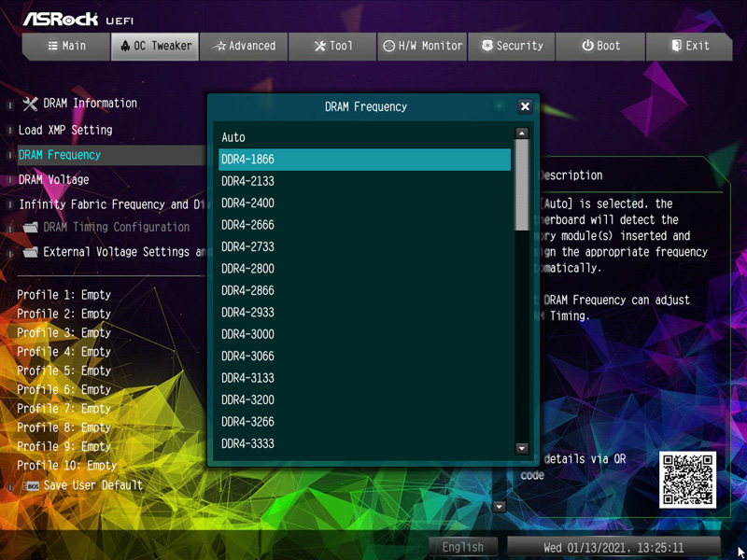Pick DDR4-3133 from the list
This screenshot has height=560, width=747.
click(x=364, y=379)
